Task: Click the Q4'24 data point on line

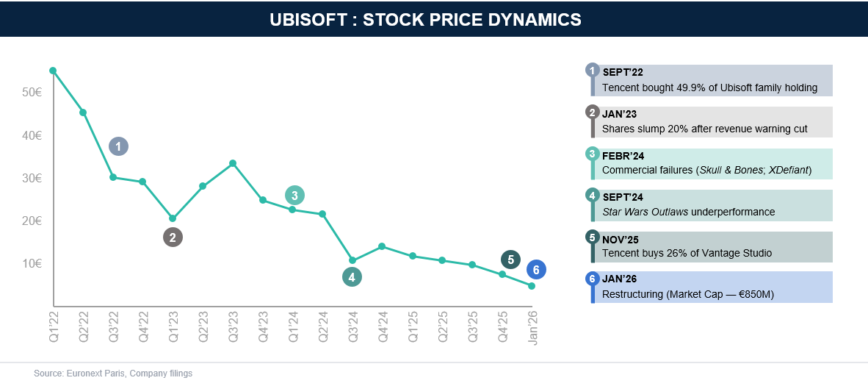Action: click(382, 246)
